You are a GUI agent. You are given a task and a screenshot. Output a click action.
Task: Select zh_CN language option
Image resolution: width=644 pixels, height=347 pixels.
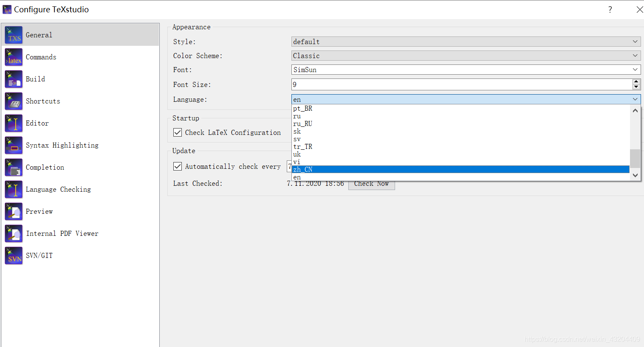coord(460,170)
